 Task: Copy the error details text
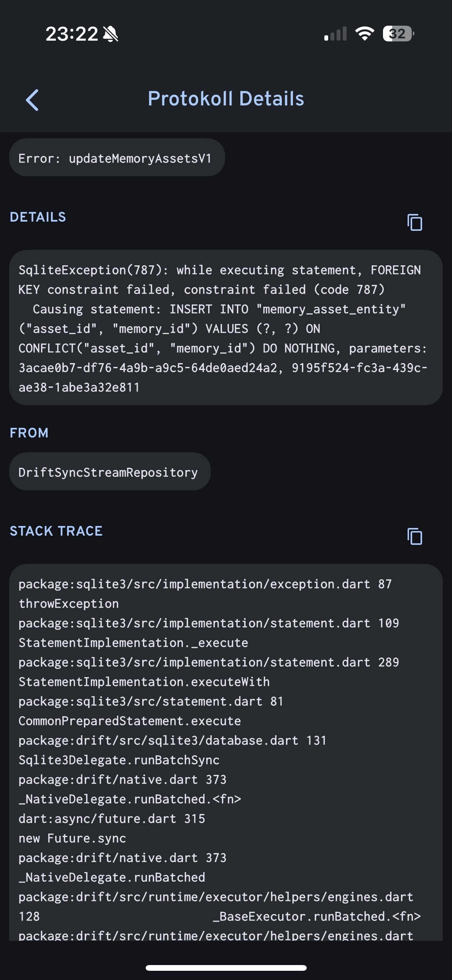coord(414,222)
